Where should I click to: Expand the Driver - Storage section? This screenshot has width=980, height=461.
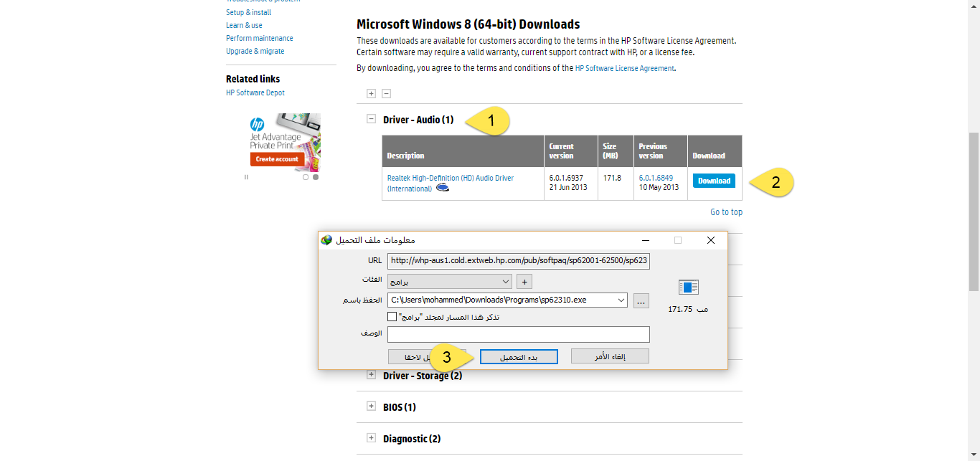click(x=371, y=375)
